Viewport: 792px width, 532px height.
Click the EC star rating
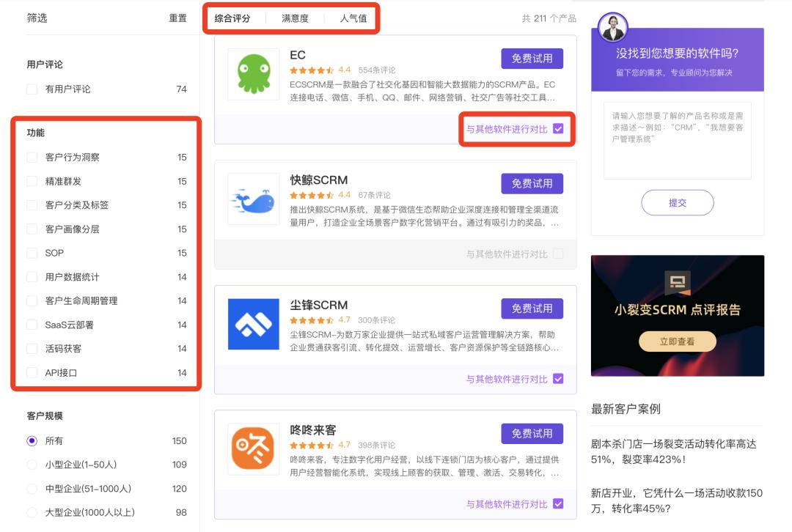tap(312, 70)
